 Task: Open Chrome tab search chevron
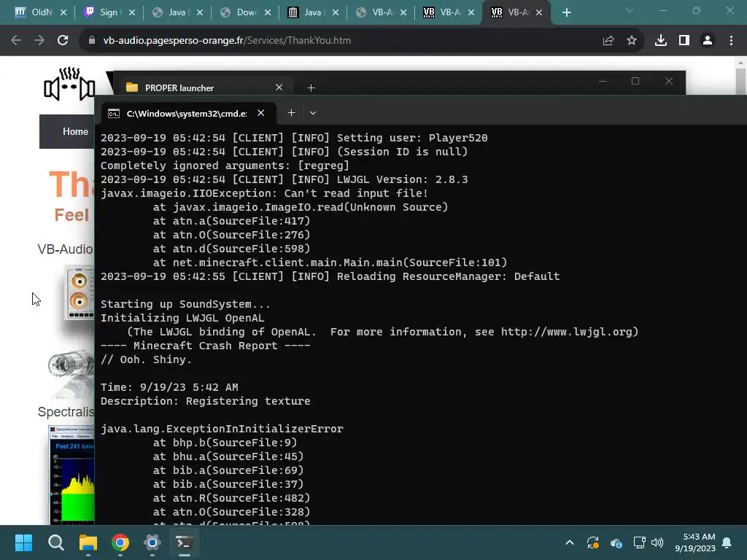pyautogui.click(x=630, y=10)
